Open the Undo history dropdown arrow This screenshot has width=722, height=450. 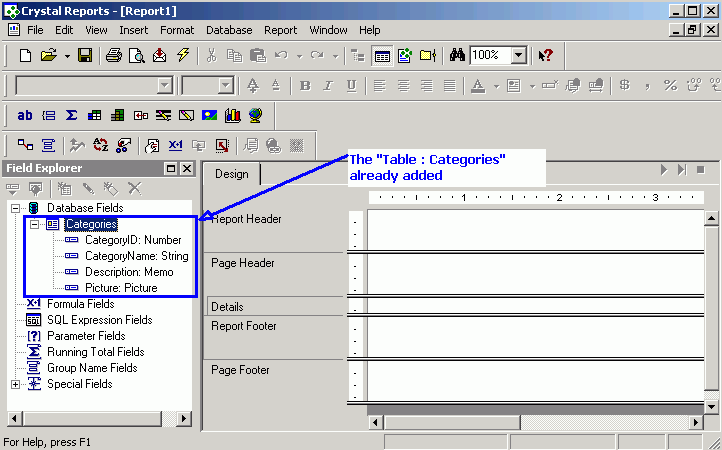click(x=299, y=56)
